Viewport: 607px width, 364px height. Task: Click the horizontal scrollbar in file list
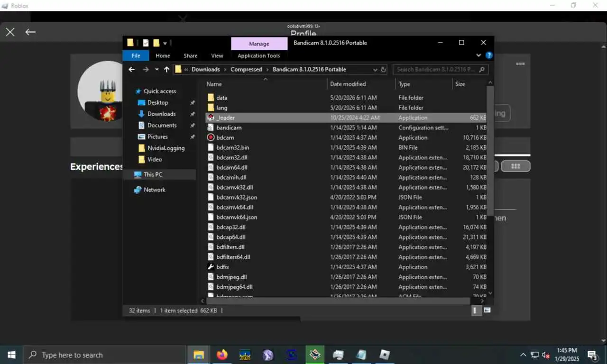(x=338, y=301)
